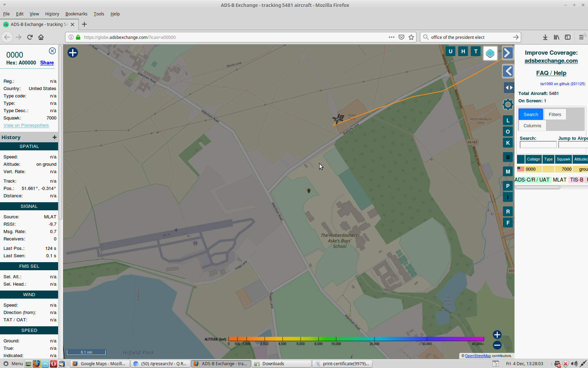Toggle the M map option button
Viewport: 588px width, 368px height.
508,172
